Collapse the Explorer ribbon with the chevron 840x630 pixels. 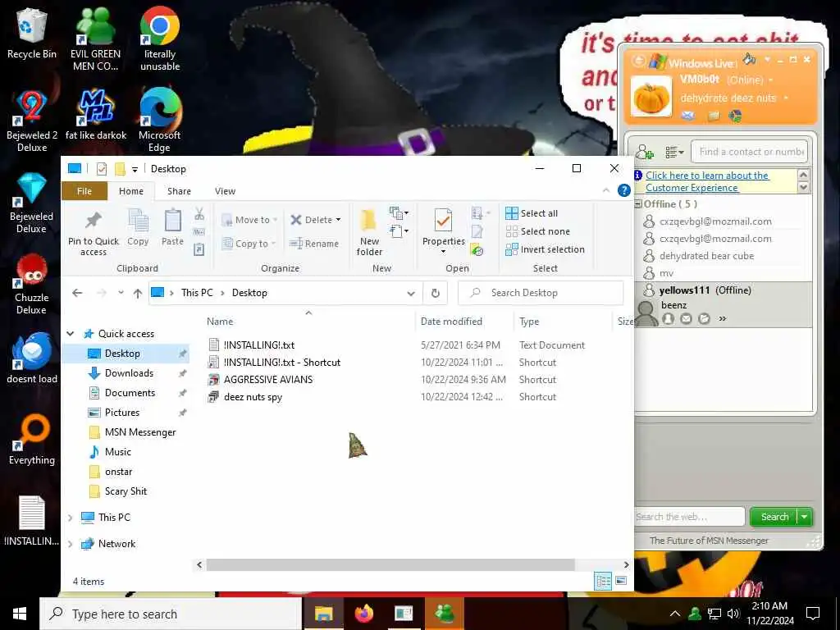(x=606, y=190)
